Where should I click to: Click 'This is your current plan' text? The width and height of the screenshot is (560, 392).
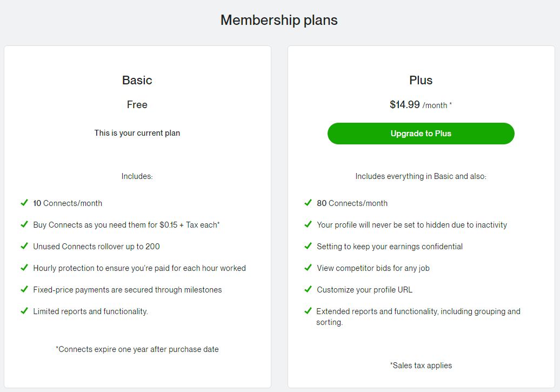tap(137, 133)
